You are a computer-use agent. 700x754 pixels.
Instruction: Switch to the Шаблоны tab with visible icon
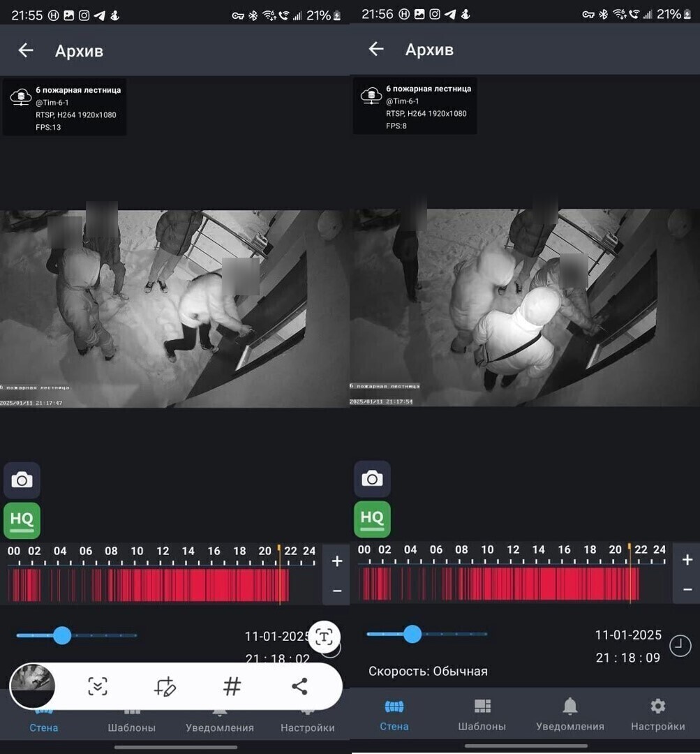coord(482,714)
